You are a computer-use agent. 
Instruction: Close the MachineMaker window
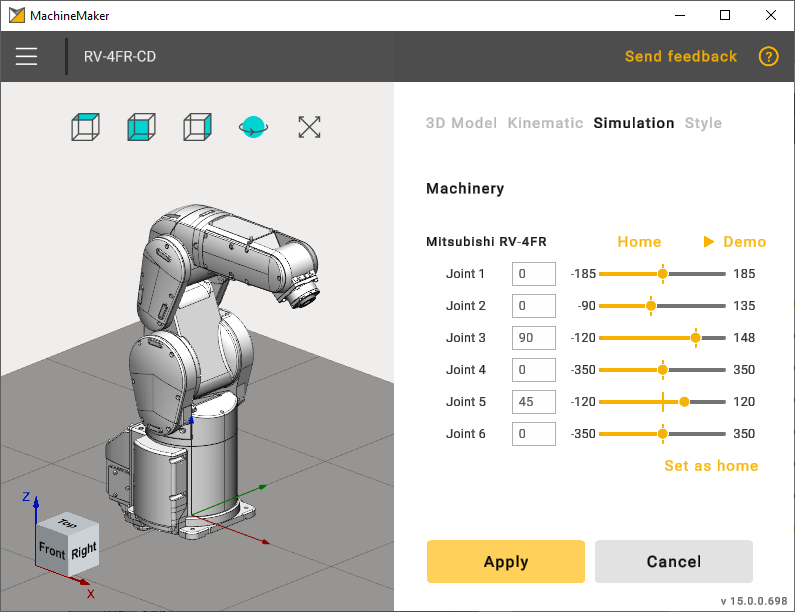tap(771, 15)
